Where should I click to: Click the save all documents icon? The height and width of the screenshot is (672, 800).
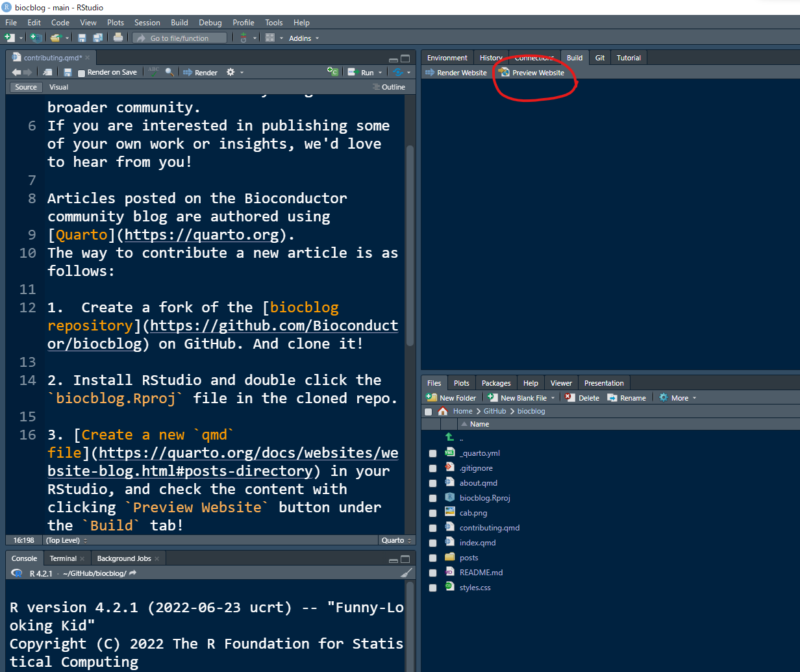(97, 38)
